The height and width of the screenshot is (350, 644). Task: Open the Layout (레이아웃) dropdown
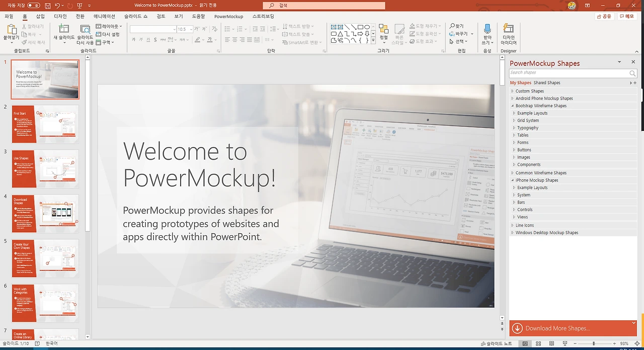click(109, 26)
